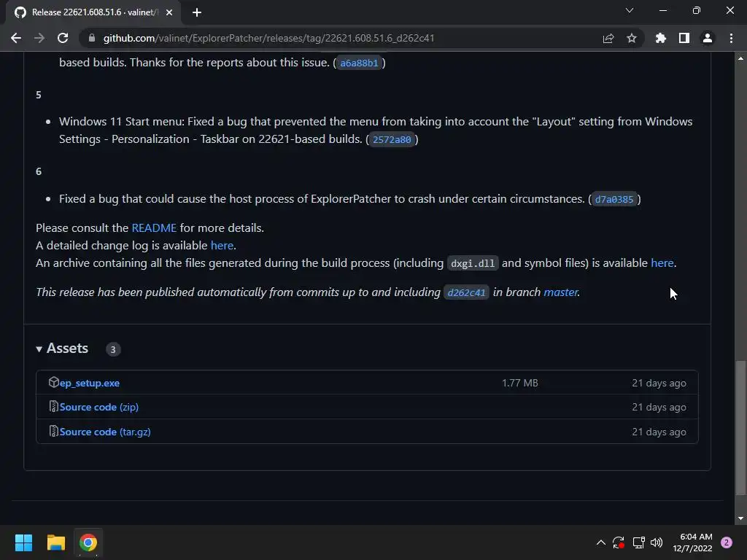Open commit a6a88b1 link

tap(359, 63)
